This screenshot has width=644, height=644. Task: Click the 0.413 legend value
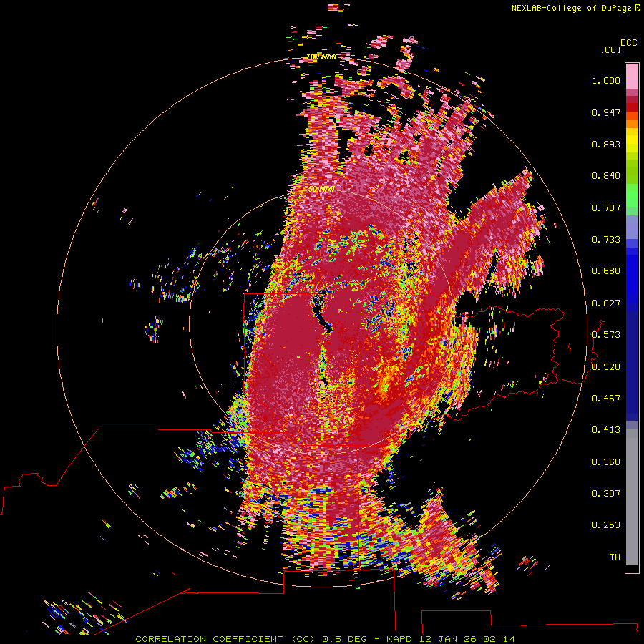pos(606,430)
